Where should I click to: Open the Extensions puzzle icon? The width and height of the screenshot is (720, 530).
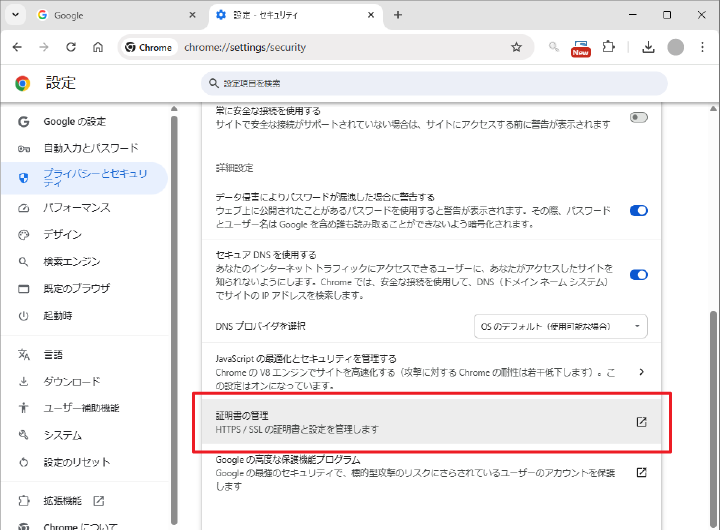click(608, 47)
